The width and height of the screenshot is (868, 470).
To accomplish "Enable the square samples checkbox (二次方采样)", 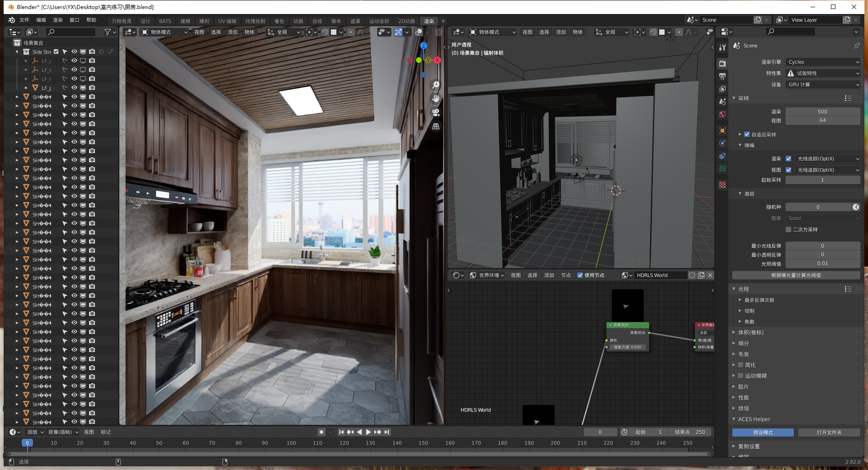I will 788,230.
